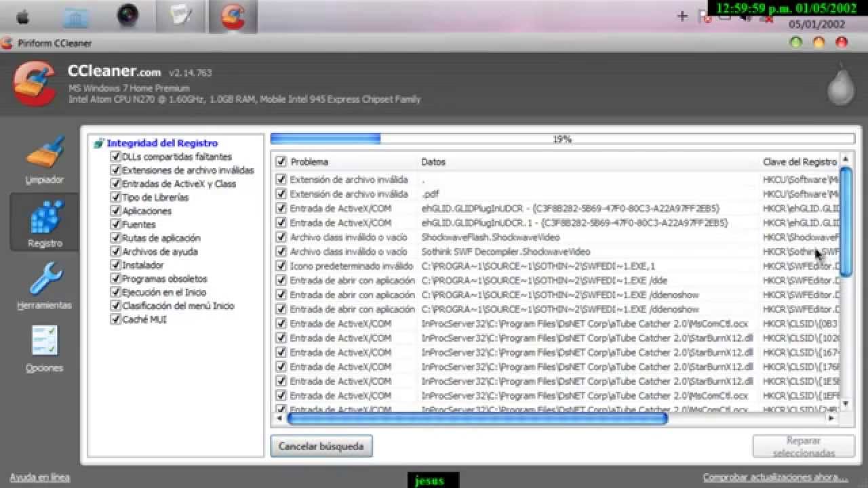Click the scroll left arrow of results
The height and width of the screenshot is (488, 868).
tap(278, 419)
